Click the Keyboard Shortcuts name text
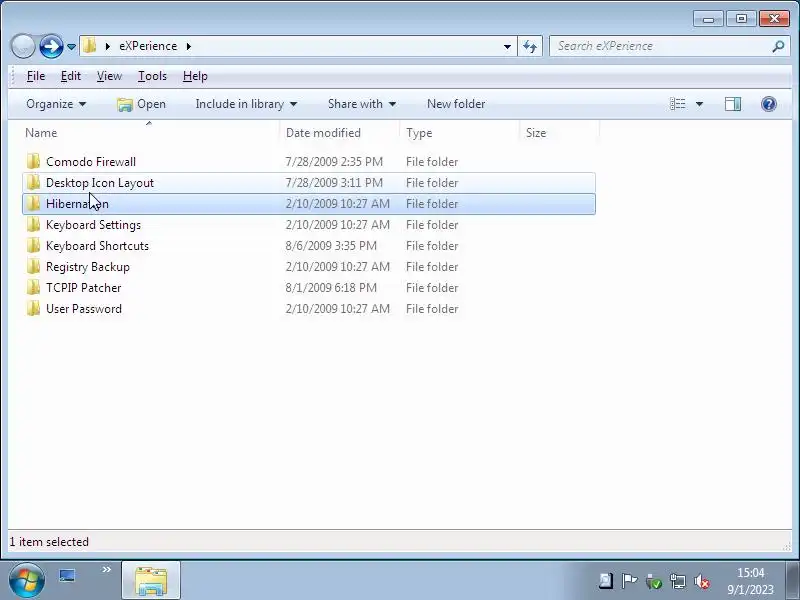The image size is (800, 600). (97, 246)
